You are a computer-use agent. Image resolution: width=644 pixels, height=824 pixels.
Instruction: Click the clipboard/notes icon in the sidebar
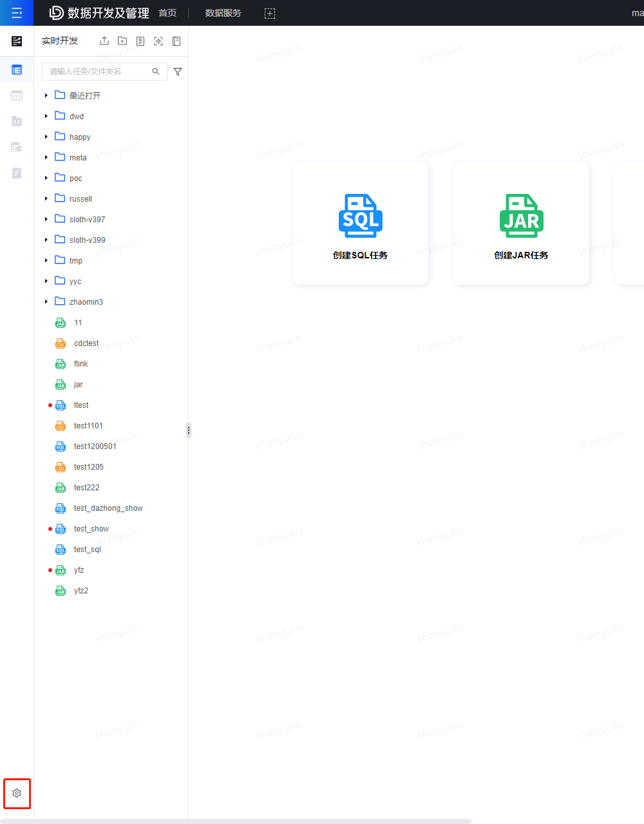[x=16, y=173]
